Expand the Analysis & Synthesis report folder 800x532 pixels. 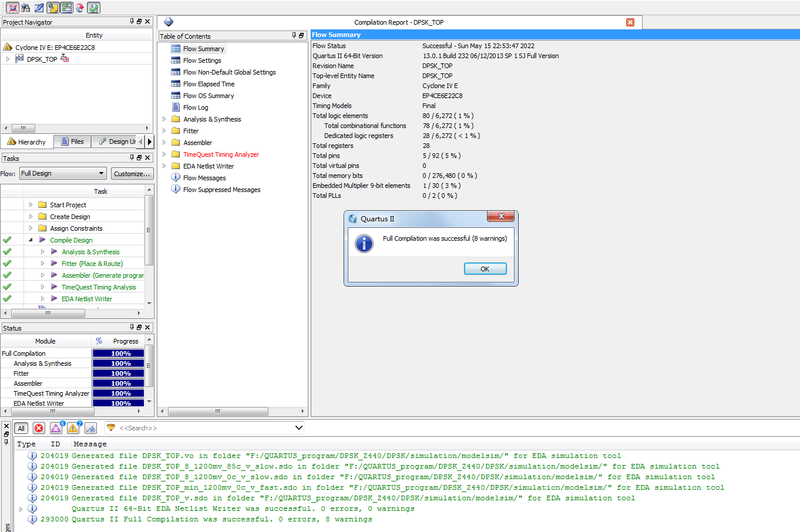click(x=164, y=119)
